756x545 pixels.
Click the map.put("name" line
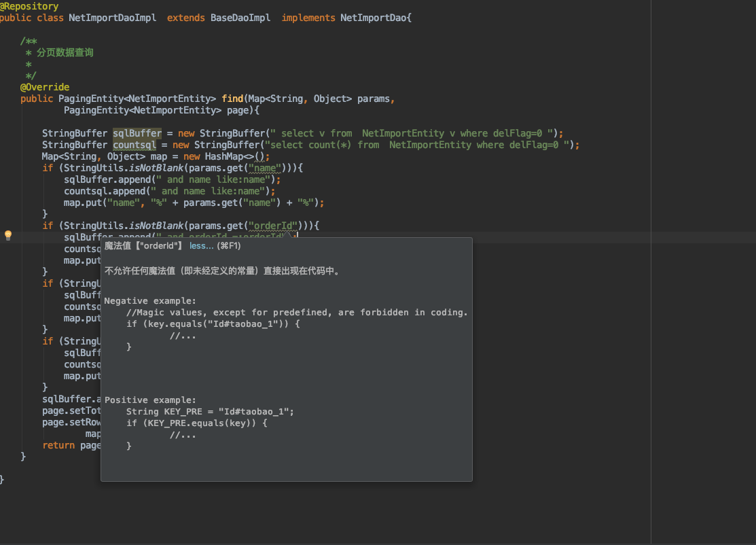point(194,203)
